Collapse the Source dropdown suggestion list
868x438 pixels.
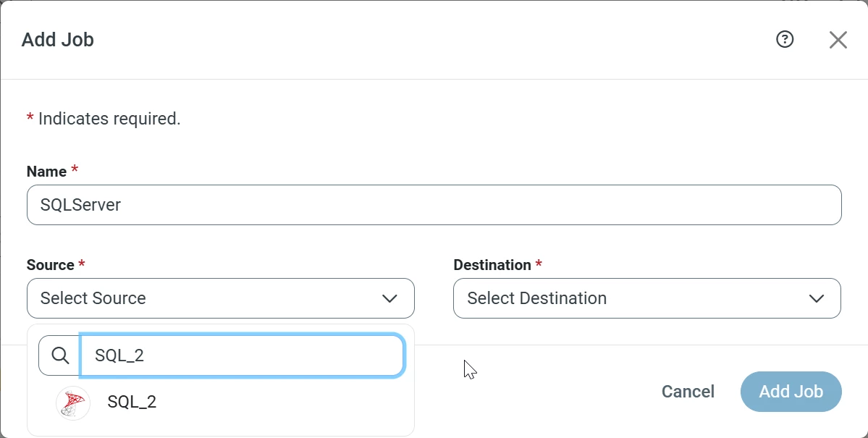[389, 298]
